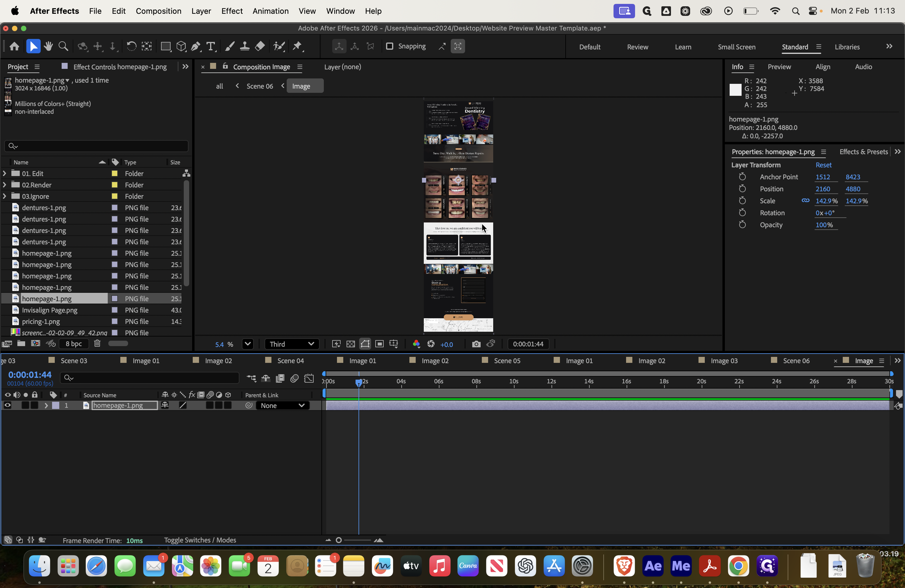Click the Info panel color swatch
Viewport: 905px width, 588px height.
pyautogui.click(x=735, y=90)
